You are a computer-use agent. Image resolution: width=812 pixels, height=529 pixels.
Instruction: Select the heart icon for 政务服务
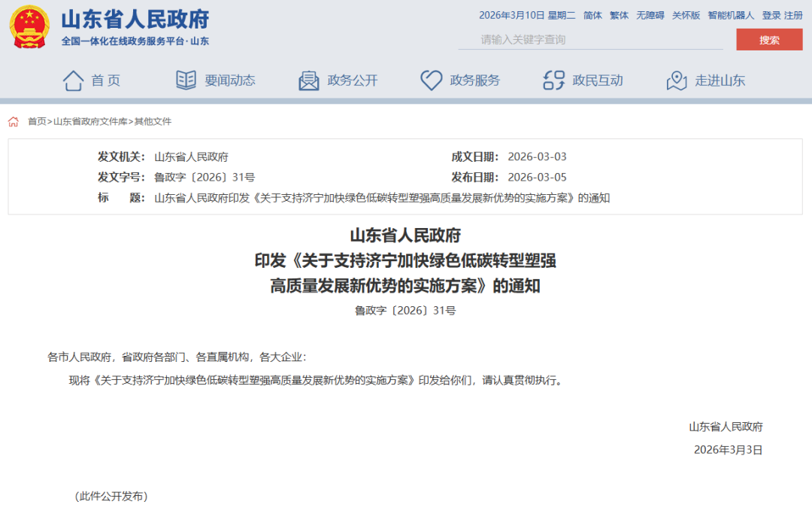(x=431, y=79)
